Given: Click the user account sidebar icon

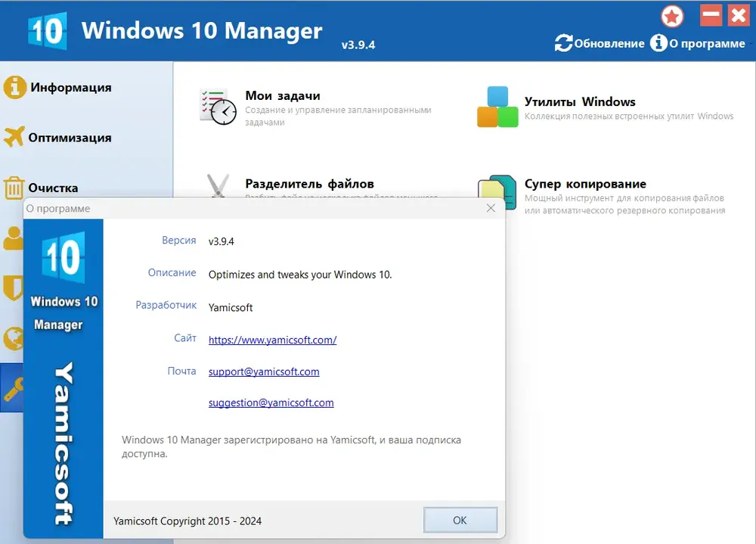Looking at the screenshot, I should click(13, 238).
